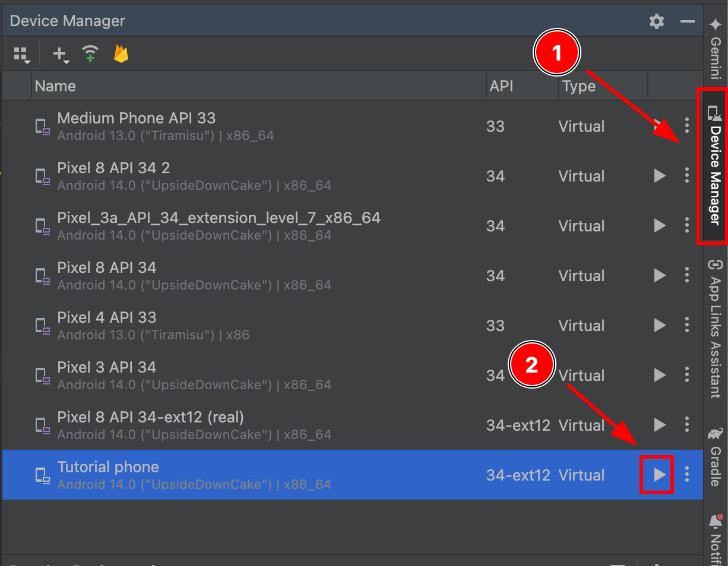The height and width of the screenshot is (566, 728).
Task: Open the device grouping view dropdown
Action: tap(21, 53)
